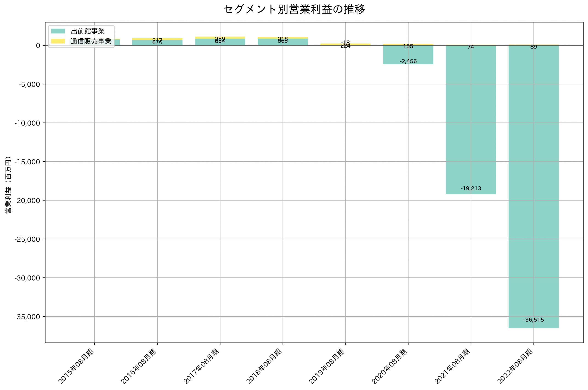Select the 出前館事業 legend label

pyautogui.click(x=88, y=31)
